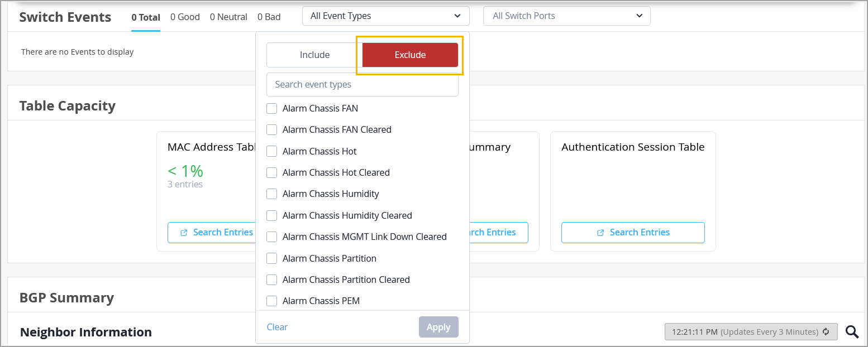Click the '3 entries' text
This screenshot has width=868, height=347.
click(185, 184)
